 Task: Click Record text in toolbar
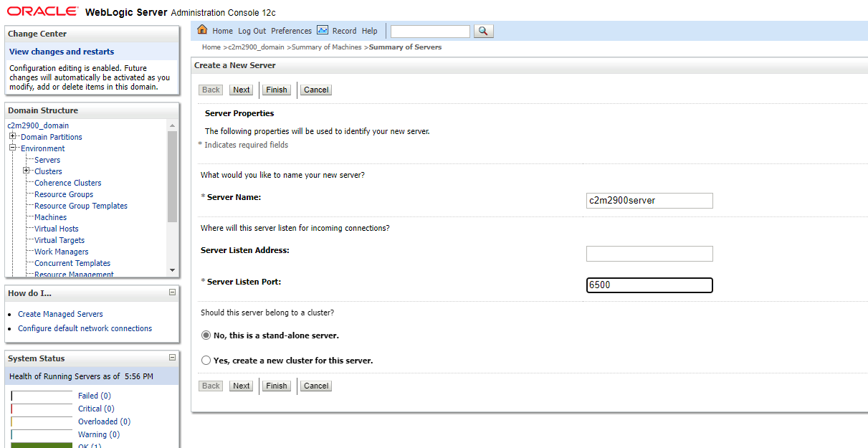click(x=344, y=31)
